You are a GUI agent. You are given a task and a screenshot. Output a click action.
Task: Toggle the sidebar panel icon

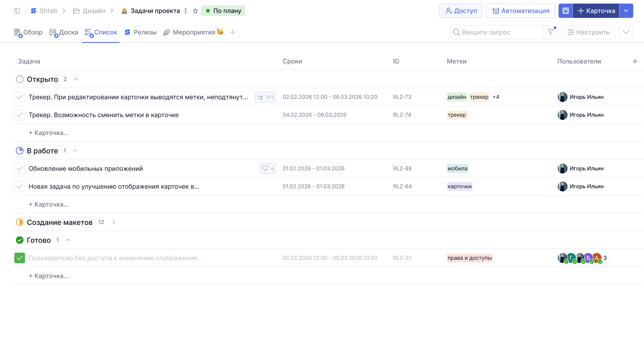[17, 11]
